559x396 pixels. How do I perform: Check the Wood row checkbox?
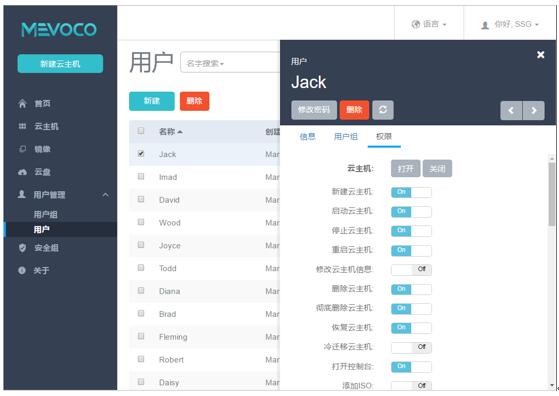[x=141, y=222]
